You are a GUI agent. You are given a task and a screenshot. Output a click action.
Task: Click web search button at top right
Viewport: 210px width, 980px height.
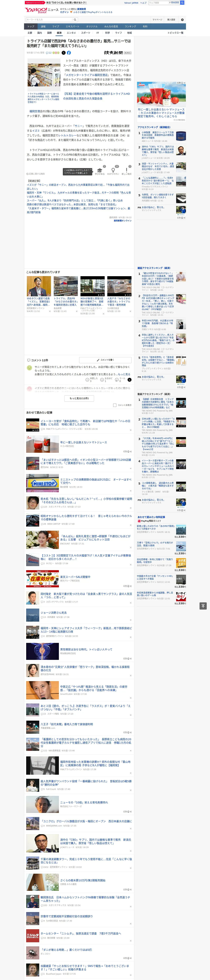coord(182,3)
